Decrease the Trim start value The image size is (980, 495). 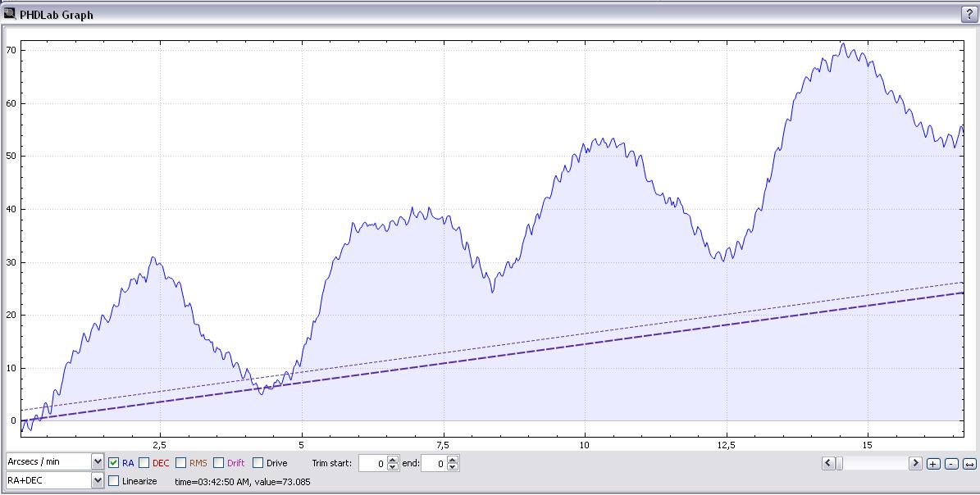[393, 467]
